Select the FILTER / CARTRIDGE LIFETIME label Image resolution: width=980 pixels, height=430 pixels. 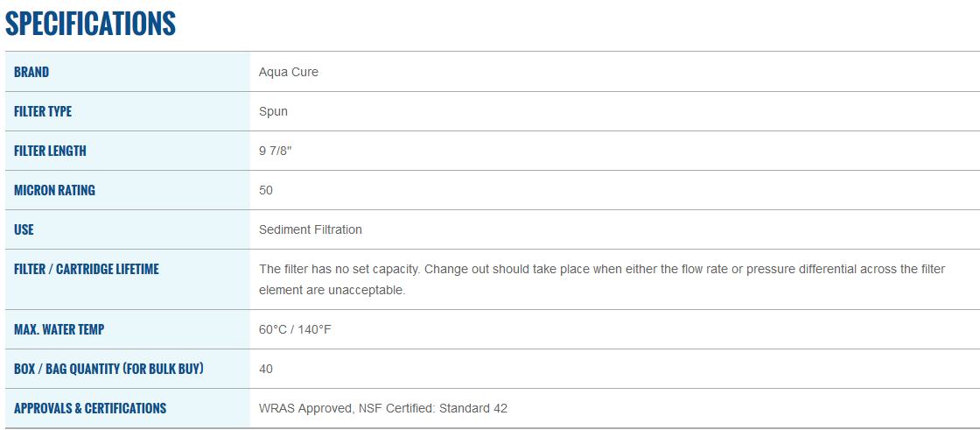87,269
